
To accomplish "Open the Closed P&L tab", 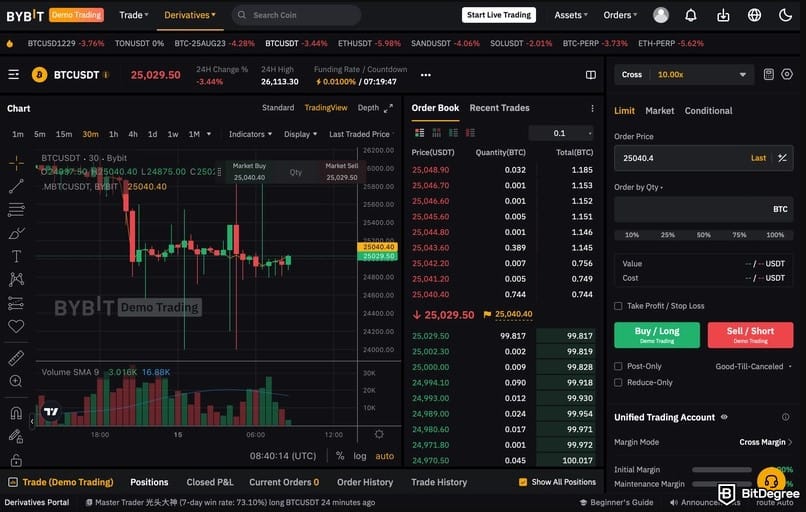I will click(x=210, y=482).
